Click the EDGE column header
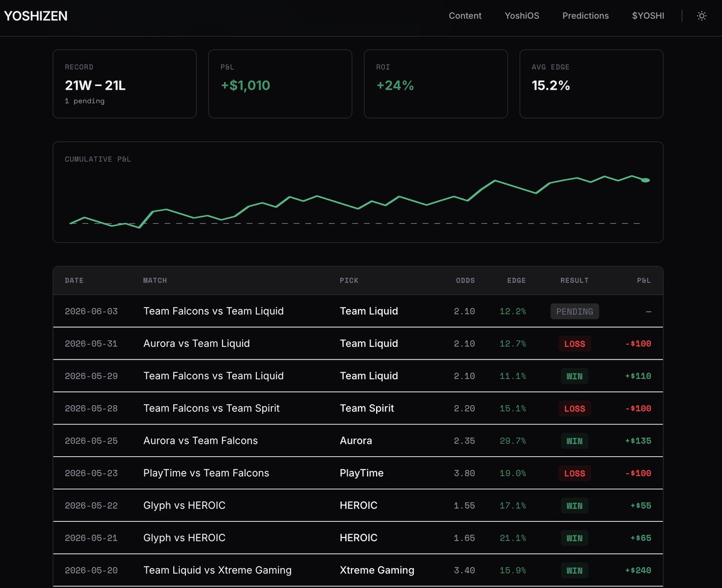The image size is (722, 588). click(516, 281)
